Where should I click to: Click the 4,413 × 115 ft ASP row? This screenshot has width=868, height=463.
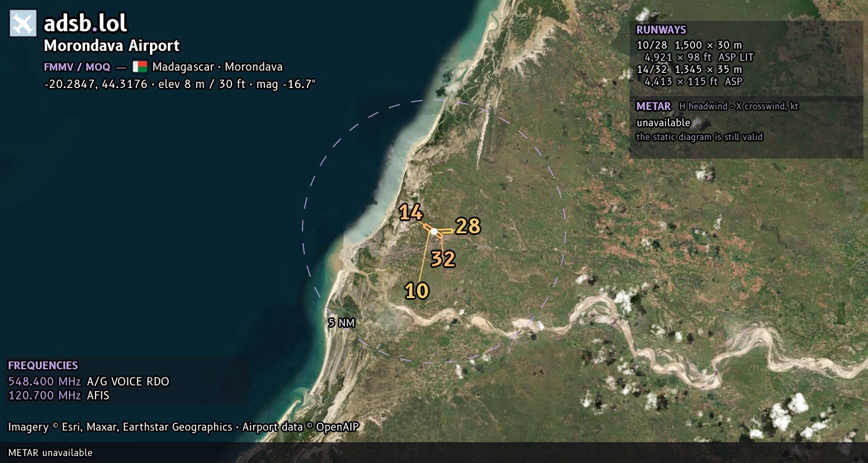pyautogui.click(x=693, y=82)
